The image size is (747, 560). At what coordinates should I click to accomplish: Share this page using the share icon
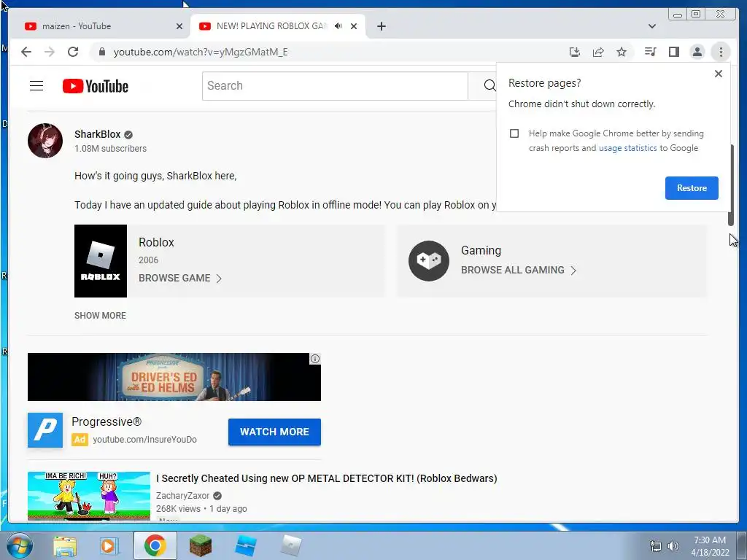[598, 52]
